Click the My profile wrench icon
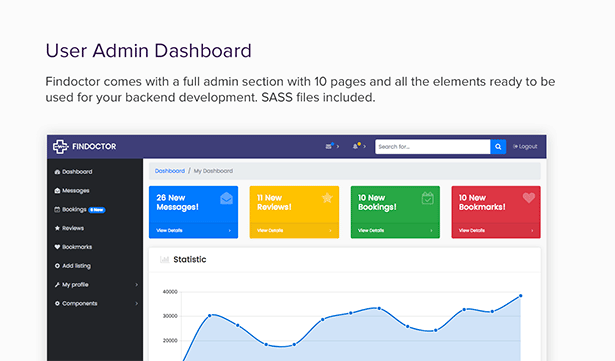 (57, 284)
